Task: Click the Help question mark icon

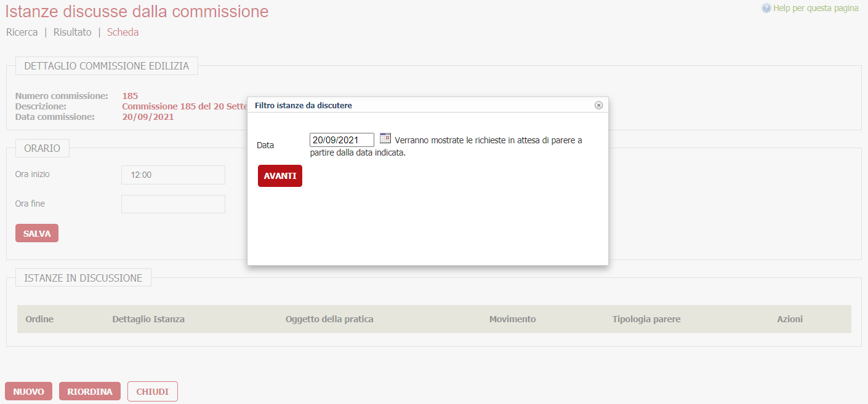Action: tap(766, 7)
